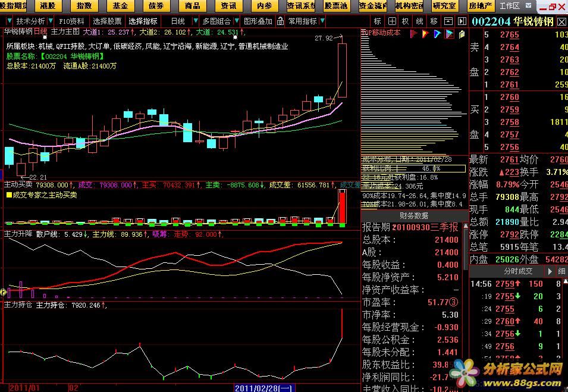This screenshot has width=568, height=392.
Task: Click the 移 move toolbar icon
Action: click(x=434, y=21)
